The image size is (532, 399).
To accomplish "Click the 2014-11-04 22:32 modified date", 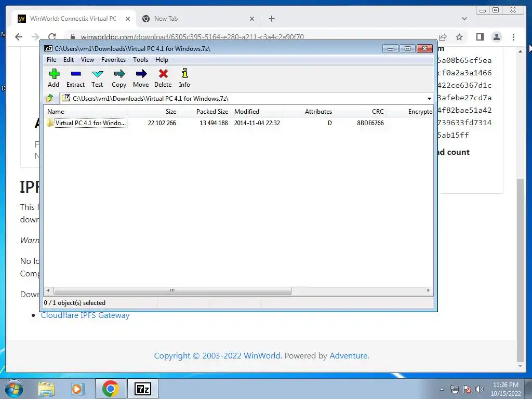I will coord(257,123).
